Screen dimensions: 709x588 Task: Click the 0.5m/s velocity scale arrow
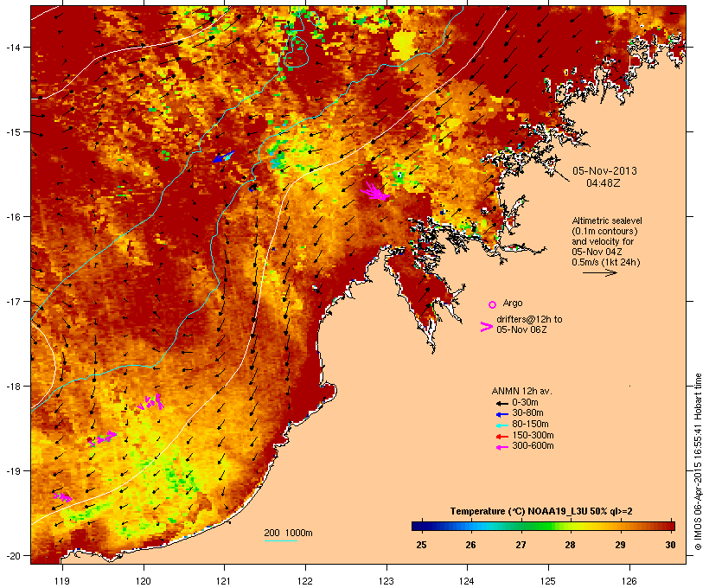pyautogui.click(x=599, y=272)
